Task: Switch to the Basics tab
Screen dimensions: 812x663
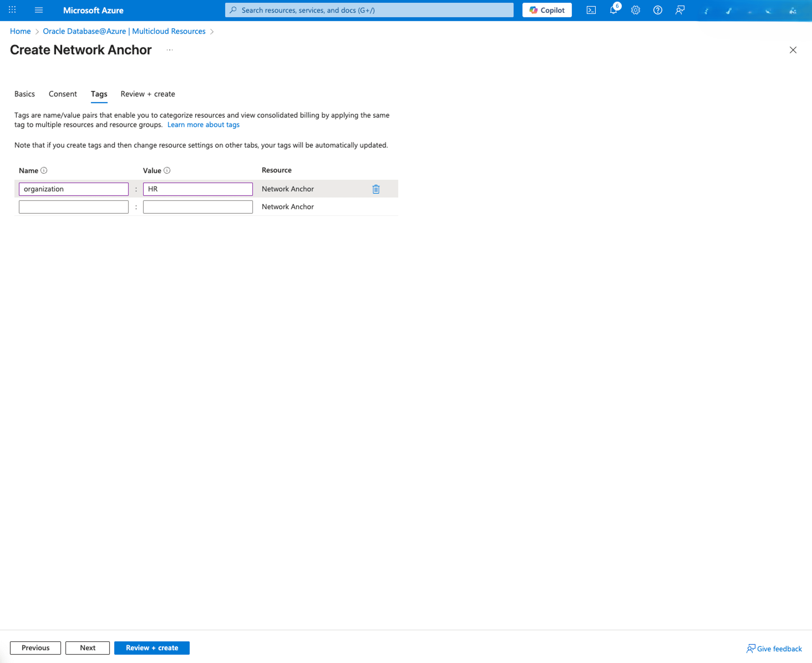Action: click(24, 94)
